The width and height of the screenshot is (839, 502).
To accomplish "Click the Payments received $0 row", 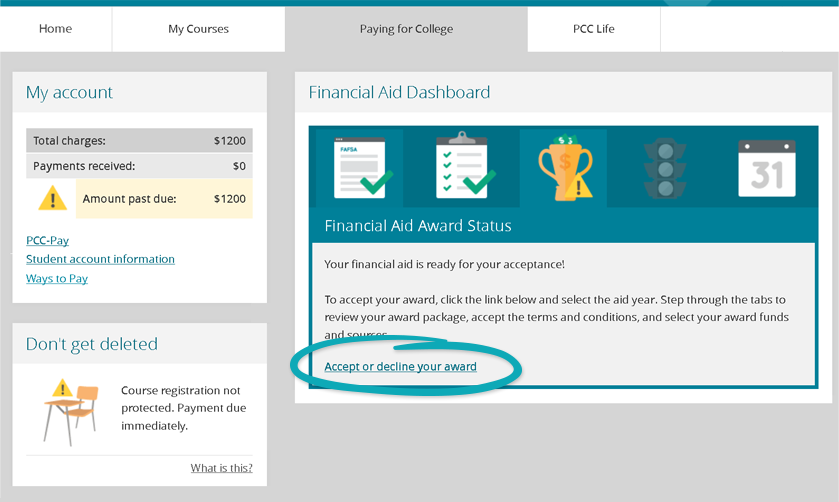I will [x=139, y=166].
